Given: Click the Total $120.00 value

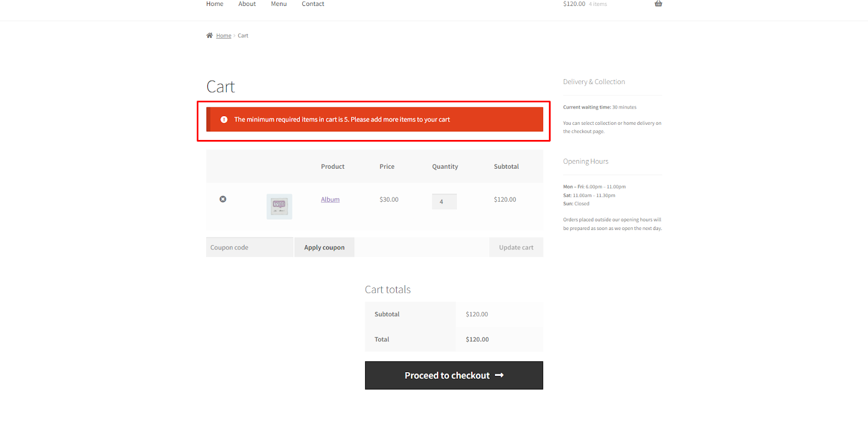Looking at the screenshot, I should pyautogui.click(x=477, y=340).
